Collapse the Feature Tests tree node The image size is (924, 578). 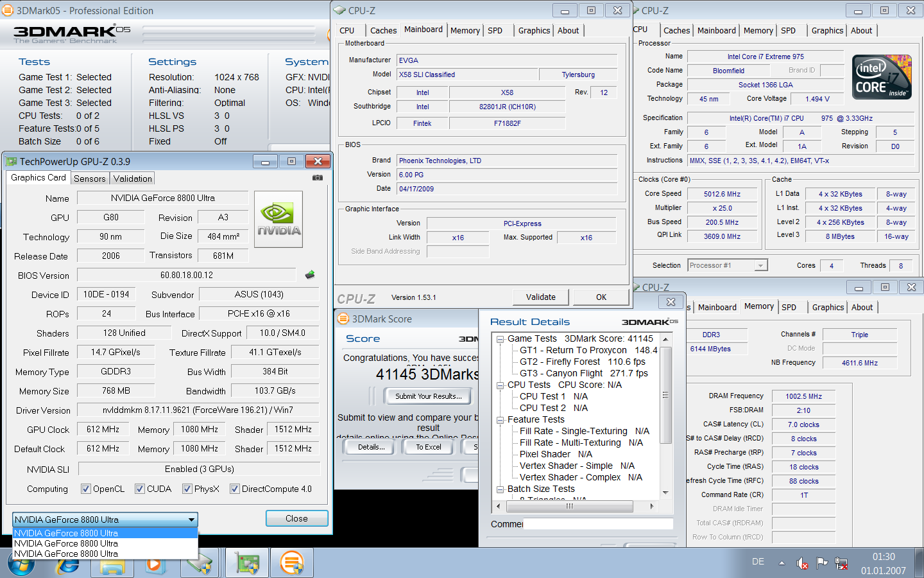coord(500,419)
